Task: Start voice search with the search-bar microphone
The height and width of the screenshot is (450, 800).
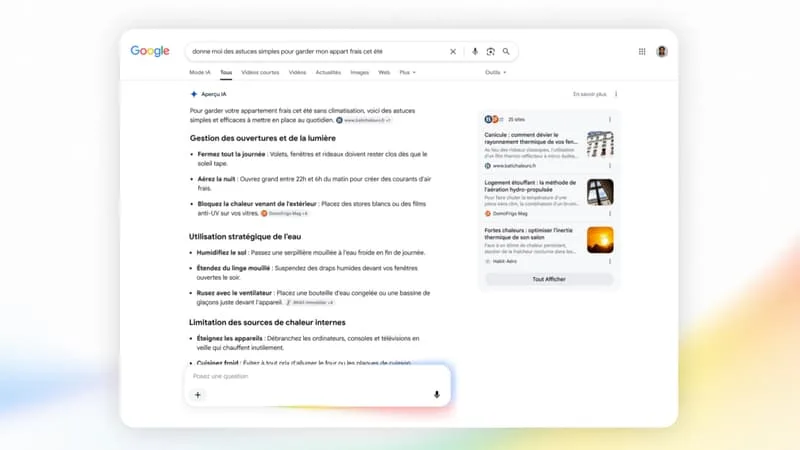Action: tap(474, 52)
